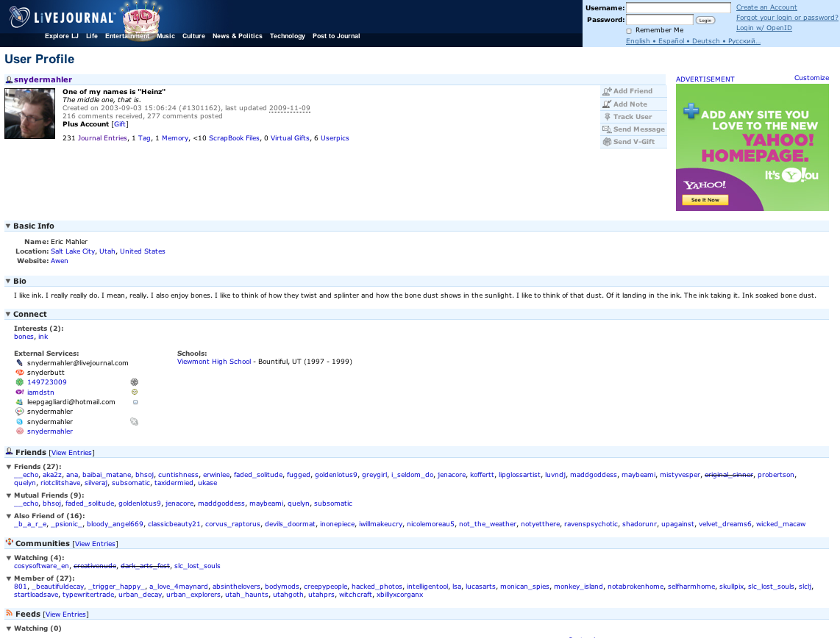Click the Yahoo icon beside iamdstn
The image size is (840, 638).
(x=19, y=393)
